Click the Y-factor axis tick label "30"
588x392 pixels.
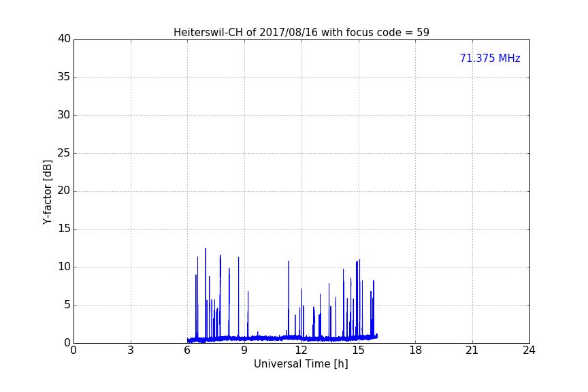(x=64, y=115)
